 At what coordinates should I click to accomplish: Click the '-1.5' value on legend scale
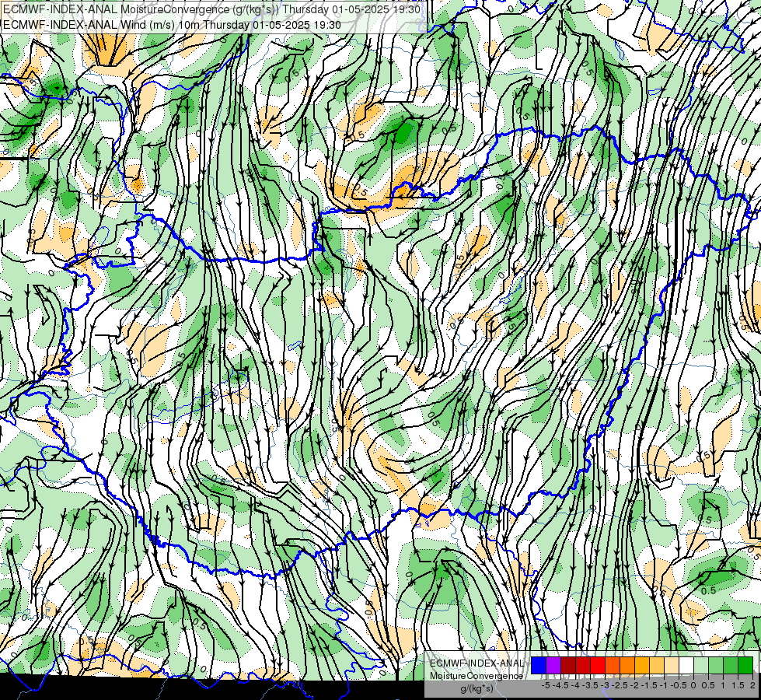pyautogui.click(x=649, y=685)
